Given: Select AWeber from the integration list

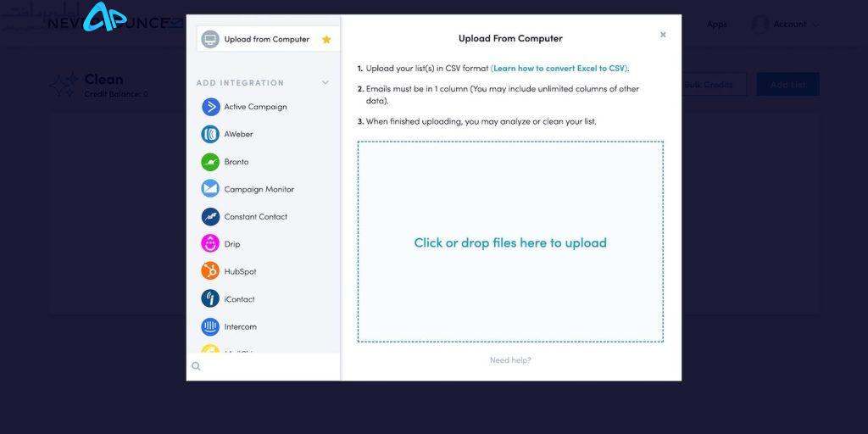Looking at the screenshot, I should click(x=238, y=134).
